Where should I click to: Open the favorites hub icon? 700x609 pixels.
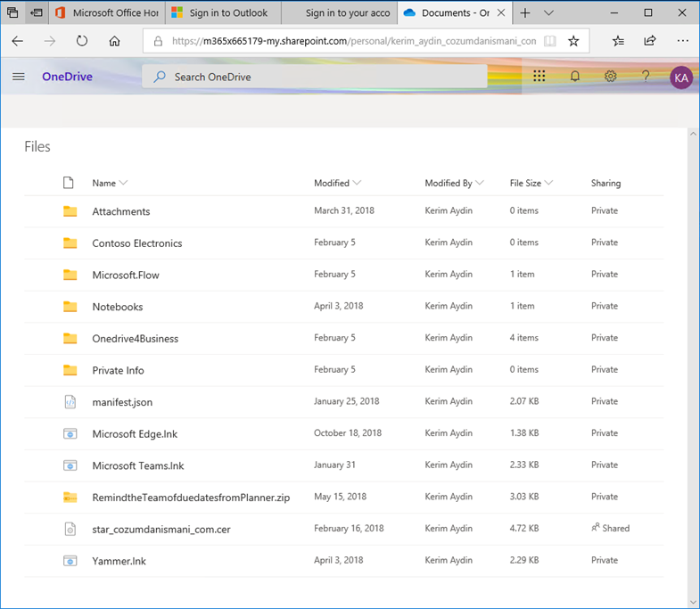pos(618,41)
